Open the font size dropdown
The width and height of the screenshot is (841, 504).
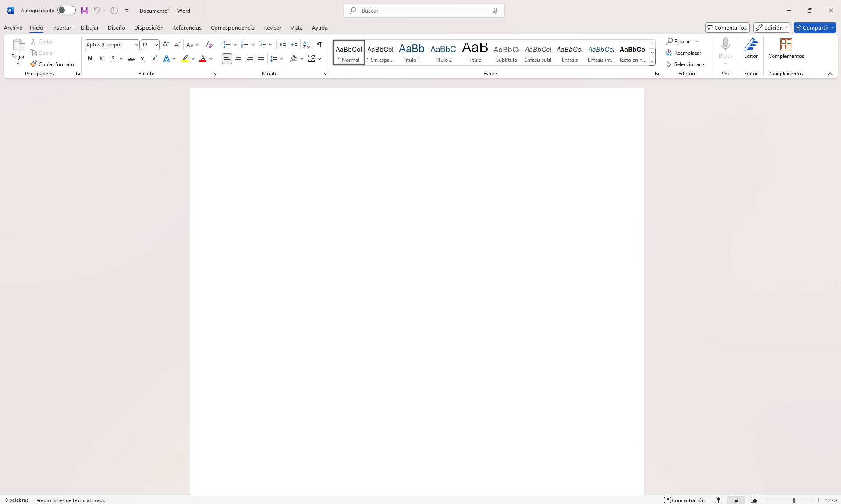click(156, 45)
